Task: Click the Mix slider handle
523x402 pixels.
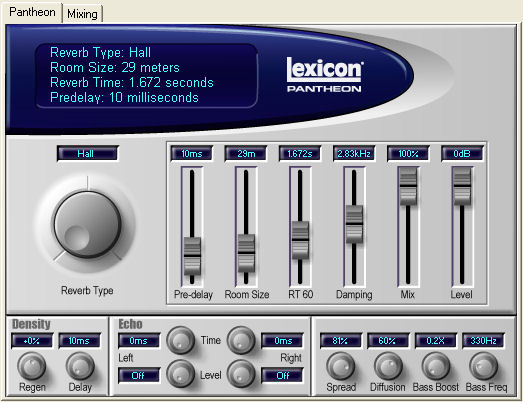Action: [408, 186]
